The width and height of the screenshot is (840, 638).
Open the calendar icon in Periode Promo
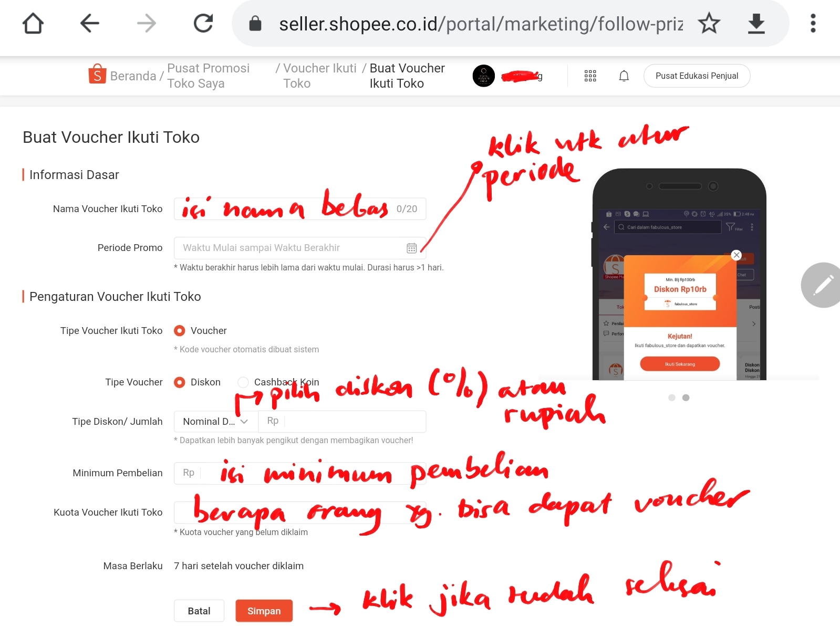(412, 248)
